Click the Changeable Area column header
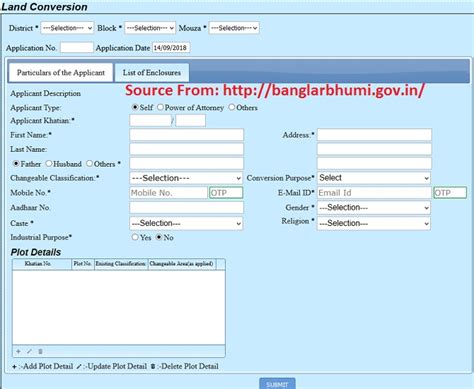Screen dimensions: 474x389 [182, 264]
